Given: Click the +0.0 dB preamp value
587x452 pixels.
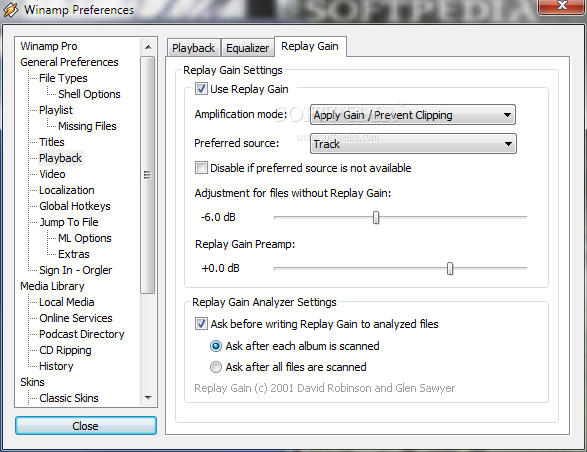Looking at the screenshot, I should pyautogui.click(x=220, y=268).
